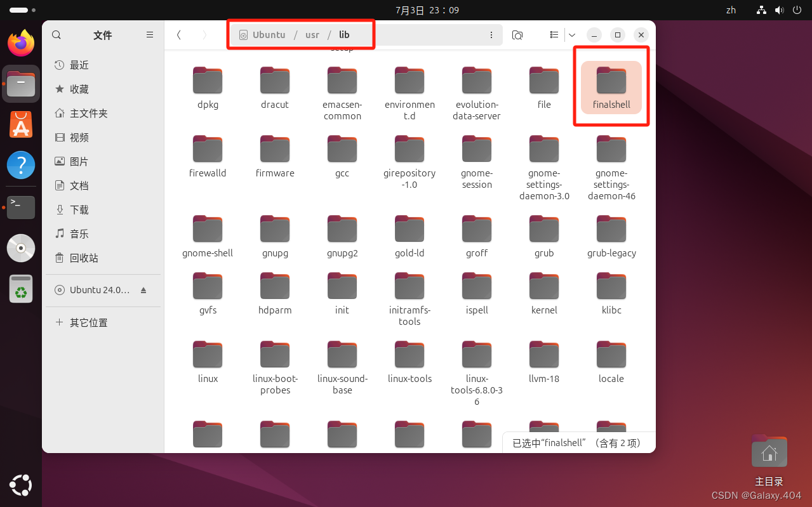Select the list view icon
Image resolution: width=812 pixels, height=507 pixels.
(553, 35)
